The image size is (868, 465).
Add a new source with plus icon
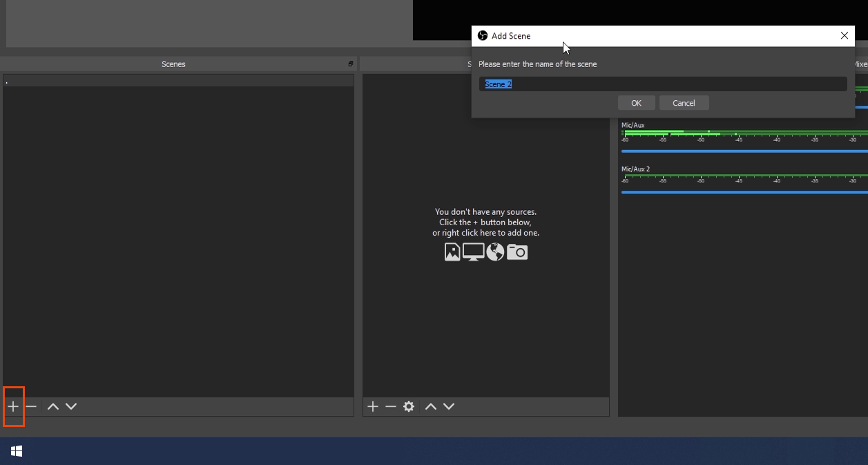pos(373,407)
